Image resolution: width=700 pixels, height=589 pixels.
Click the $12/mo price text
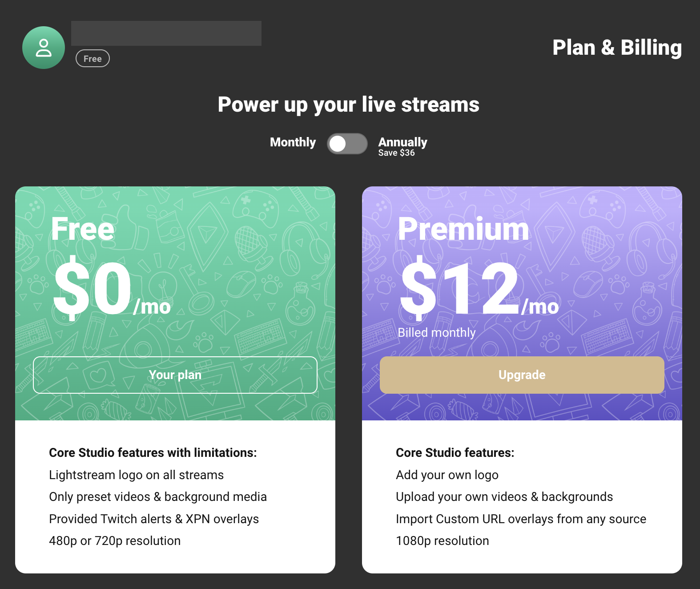click(x=479, y=288)
